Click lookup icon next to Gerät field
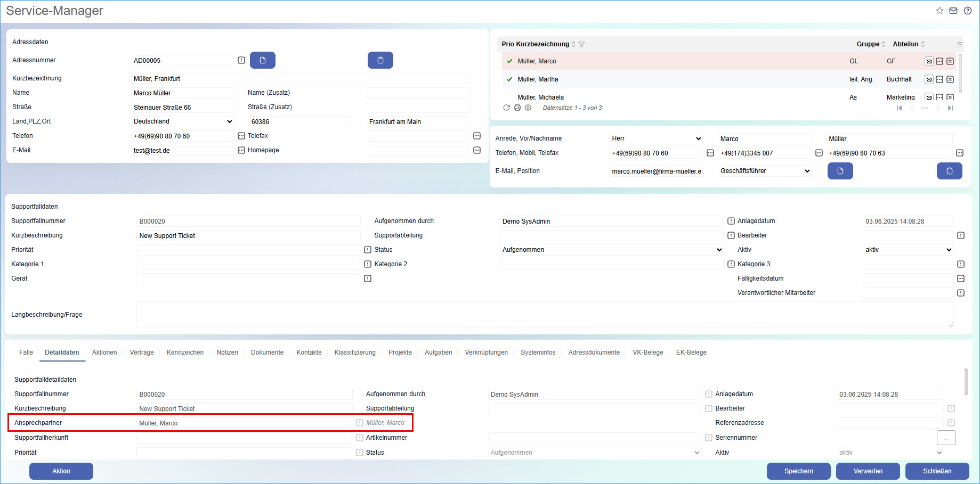This screenshot has height=484, width=980. [x=368, y=278]
